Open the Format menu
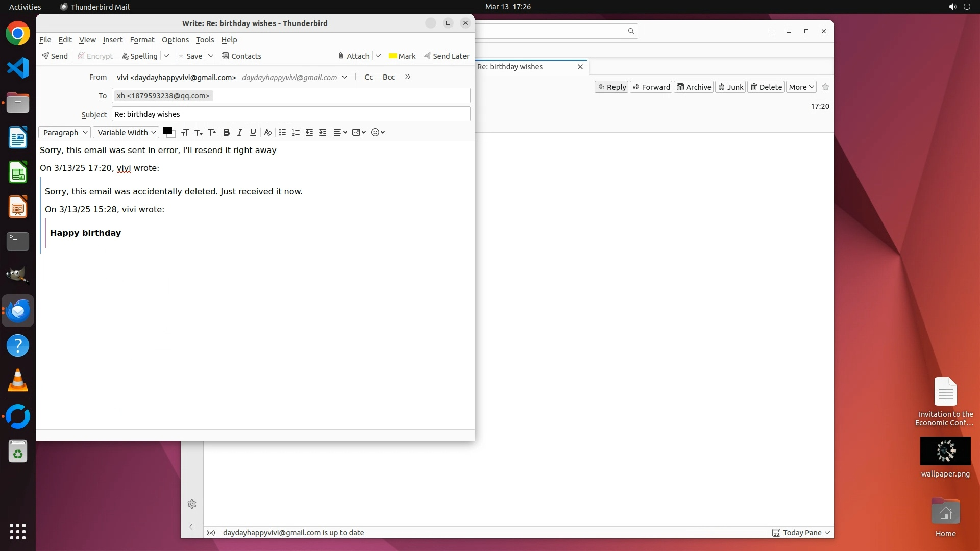The image size is (980, 551). 142,40
